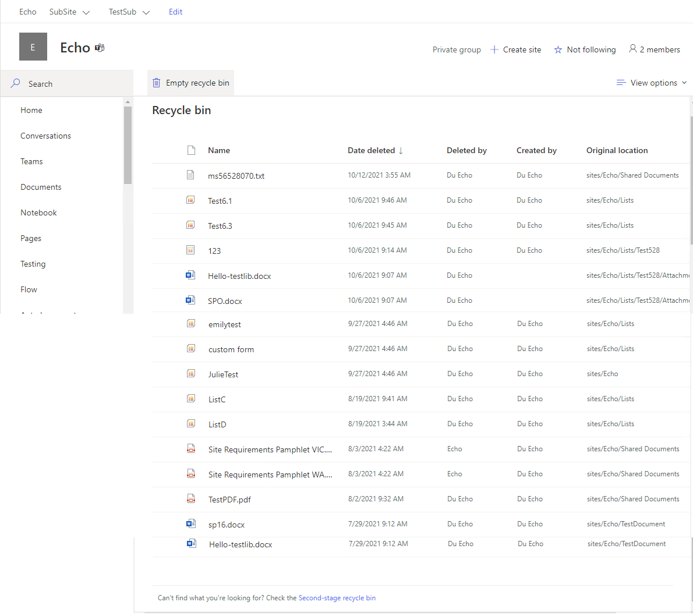Click the Microsoft Teams icon beside the Echo title
Screen dimensions: 693x616
[99, 48]
